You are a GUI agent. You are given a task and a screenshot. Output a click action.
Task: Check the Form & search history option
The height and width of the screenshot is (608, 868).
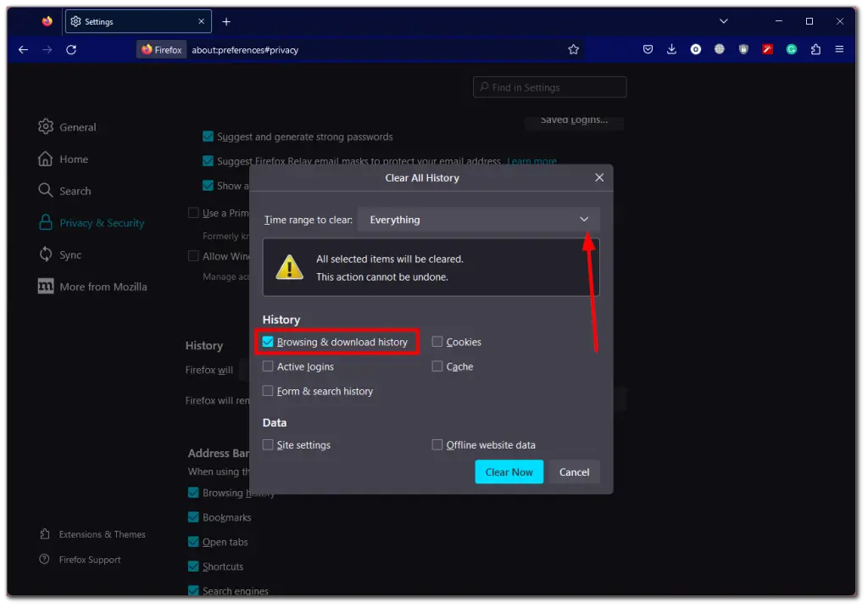pyautogui.click(x=268, y=391)
